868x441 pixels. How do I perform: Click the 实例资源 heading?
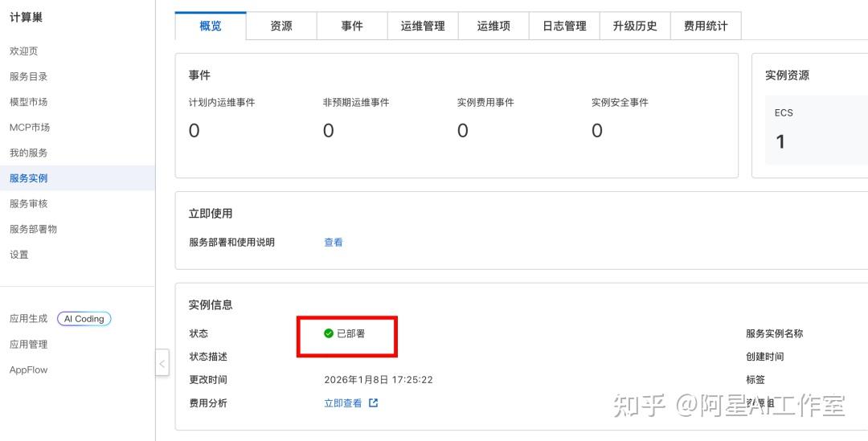click(787, 76)
